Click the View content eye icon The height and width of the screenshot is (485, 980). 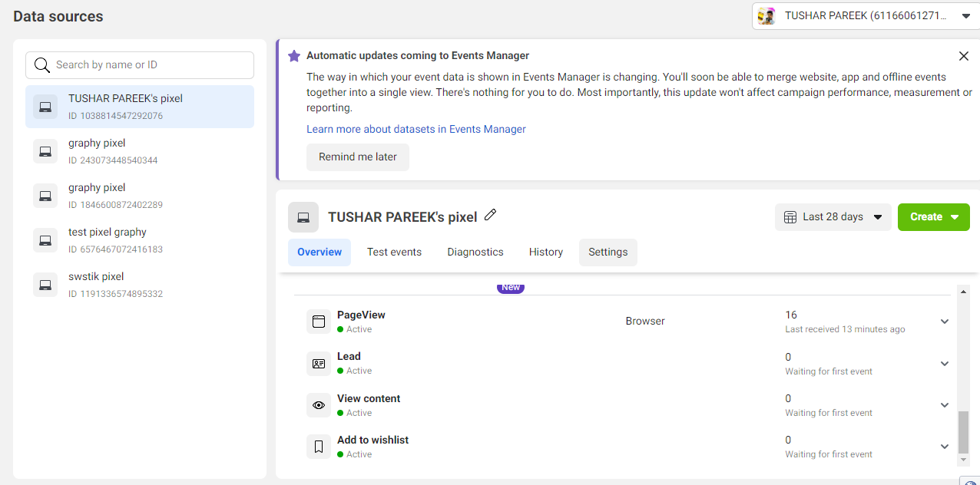tap(319, 404)
